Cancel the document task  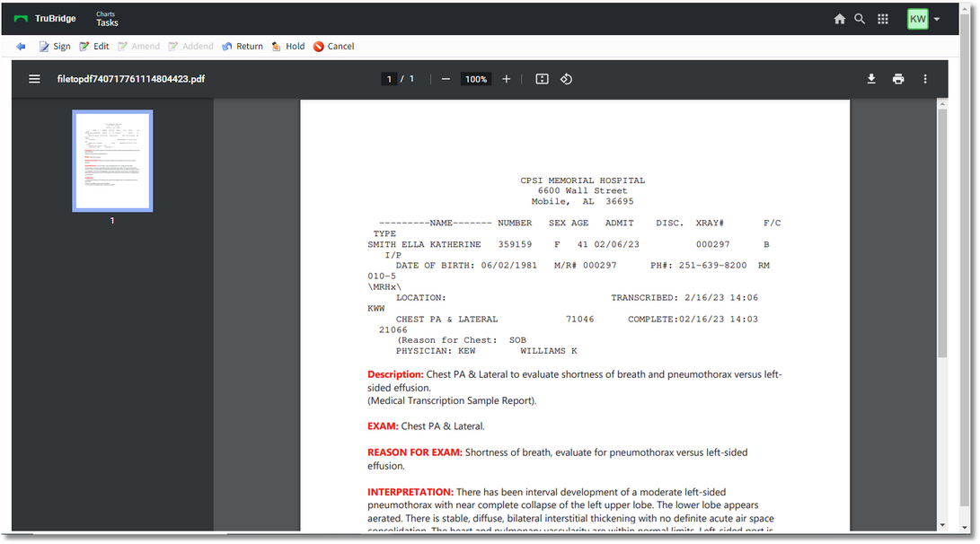[x=334, y=46]
